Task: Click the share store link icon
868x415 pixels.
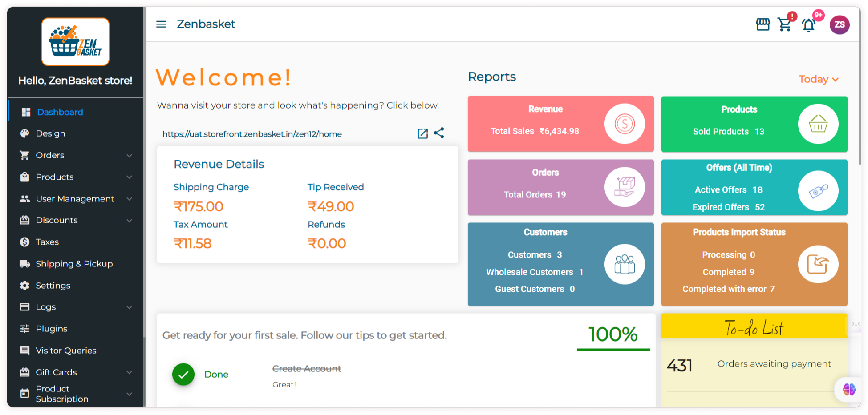Action: [x=439, y=133]
